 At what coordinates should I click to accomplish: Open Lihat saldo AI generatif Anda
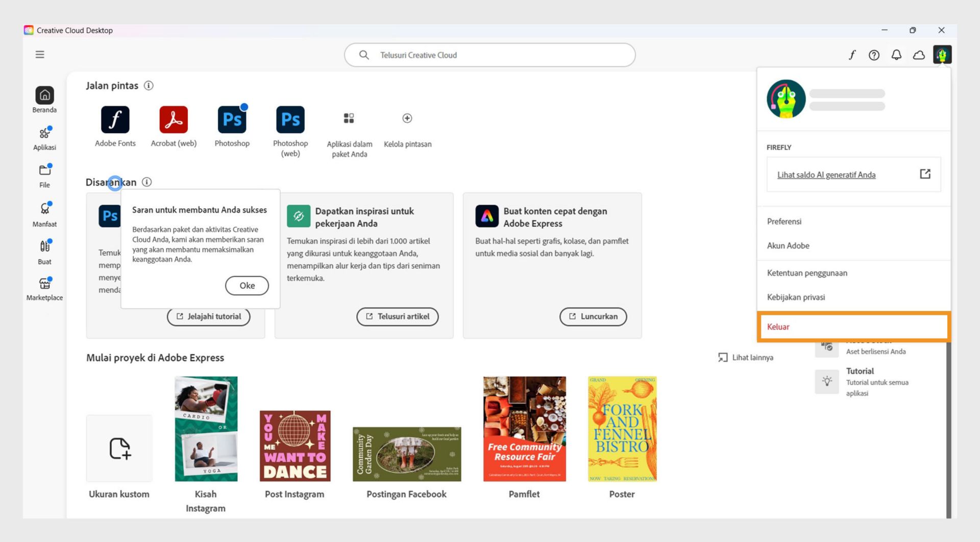click(826, 174)
